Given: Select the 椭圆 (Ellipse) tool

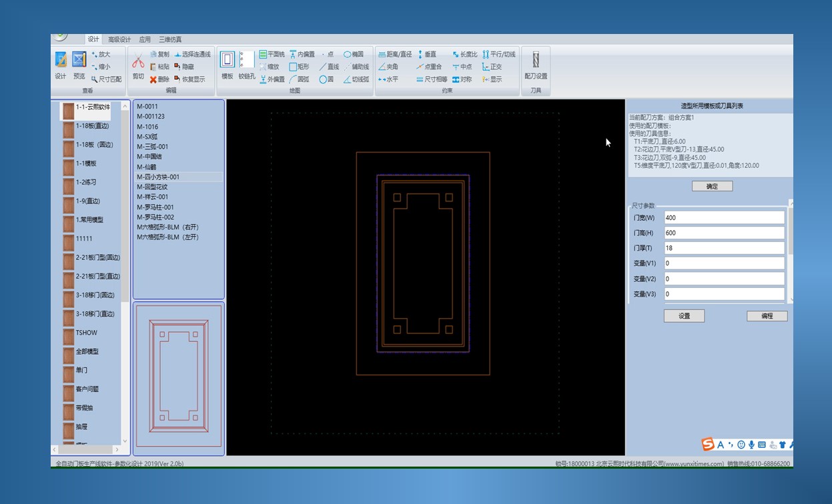Looking at the screenshot, I should pyautogui.click(x=354, y=55).
